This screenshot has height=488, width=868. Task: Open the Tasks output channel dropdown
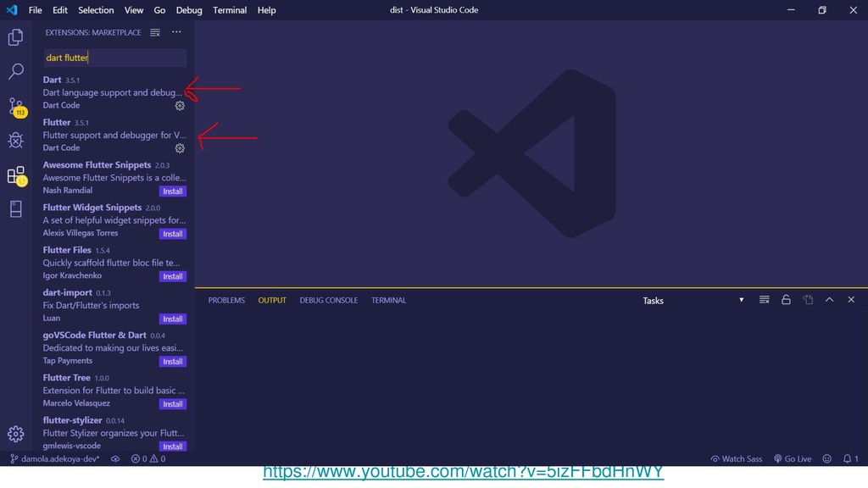(x=693, y=301)
